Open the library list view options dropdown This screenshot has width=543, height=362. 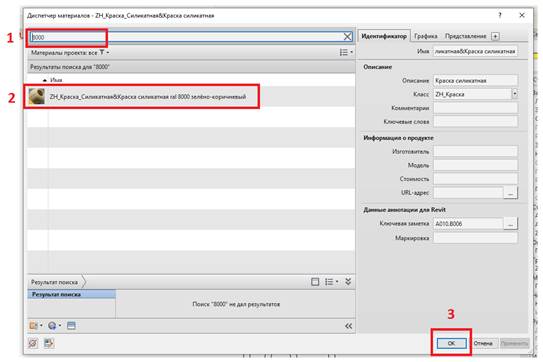click(x=331, y=282)
